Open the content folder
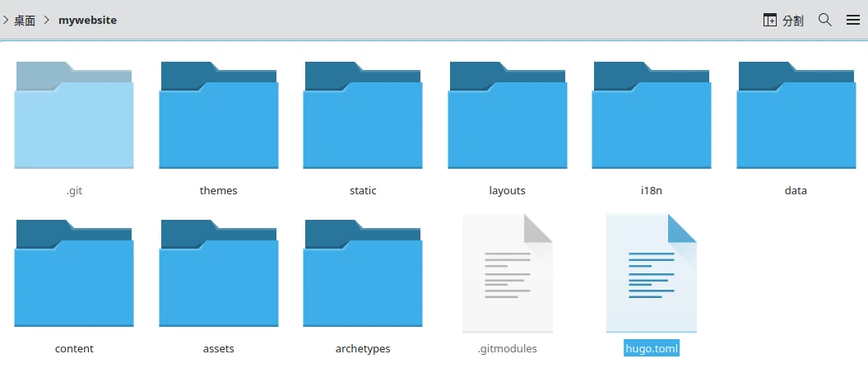This screenshot has width=868, height=382. pyautogui.click(x=74, y=273)
